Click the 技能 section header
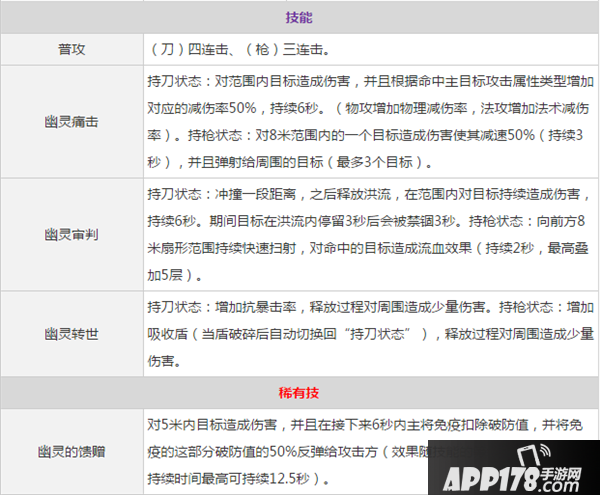 tap(299, 18)
